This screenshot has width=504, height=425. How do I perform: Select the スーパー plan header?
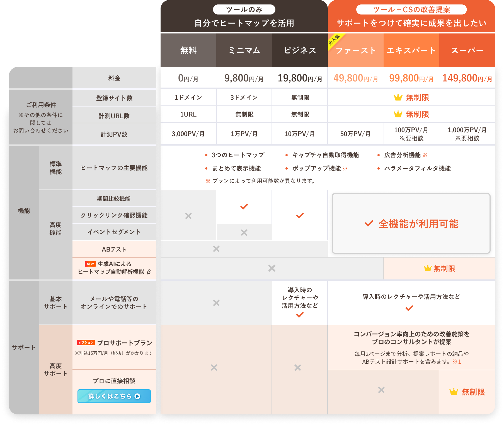pos(467,50)
